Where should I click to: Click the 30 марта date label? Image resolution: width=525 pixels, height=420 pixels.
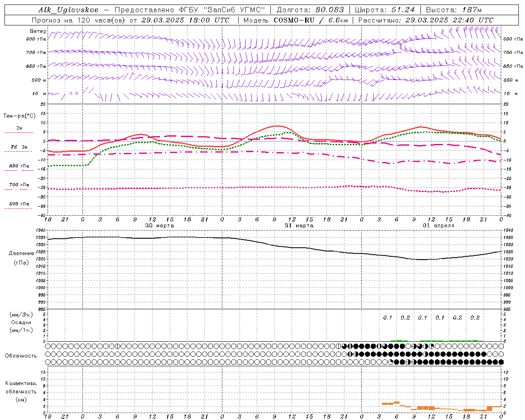coord(160,226)
